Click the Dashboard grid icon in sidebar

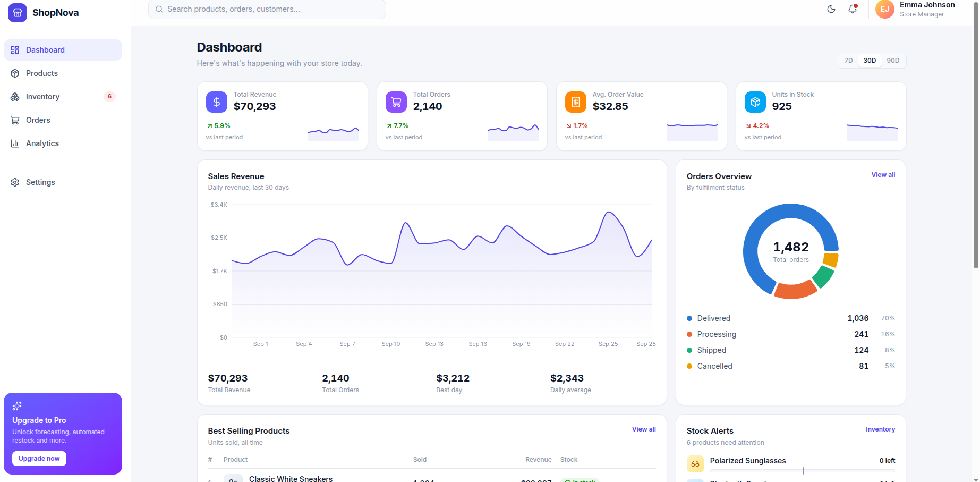pos(15,50)
